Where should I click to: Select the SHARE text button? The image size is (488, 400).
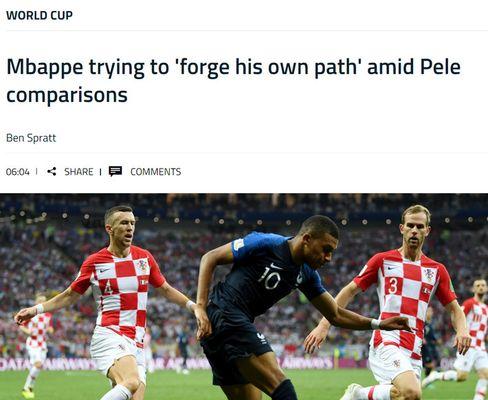tap(79, 172)
